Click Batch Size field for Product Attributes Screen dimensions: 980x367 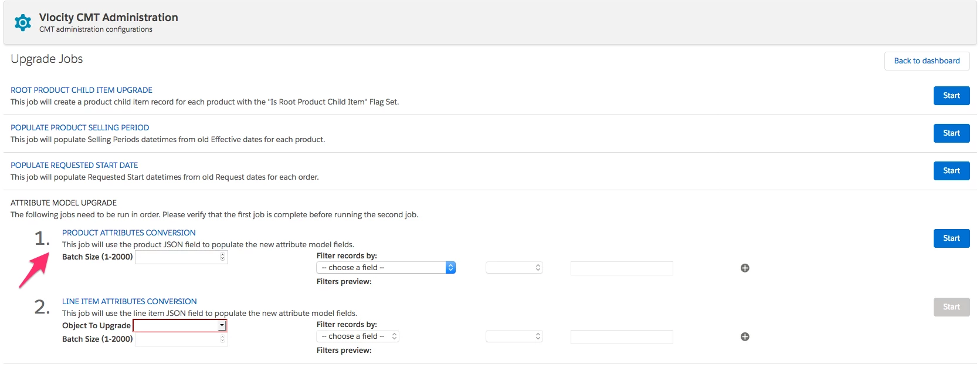point(181,257)
